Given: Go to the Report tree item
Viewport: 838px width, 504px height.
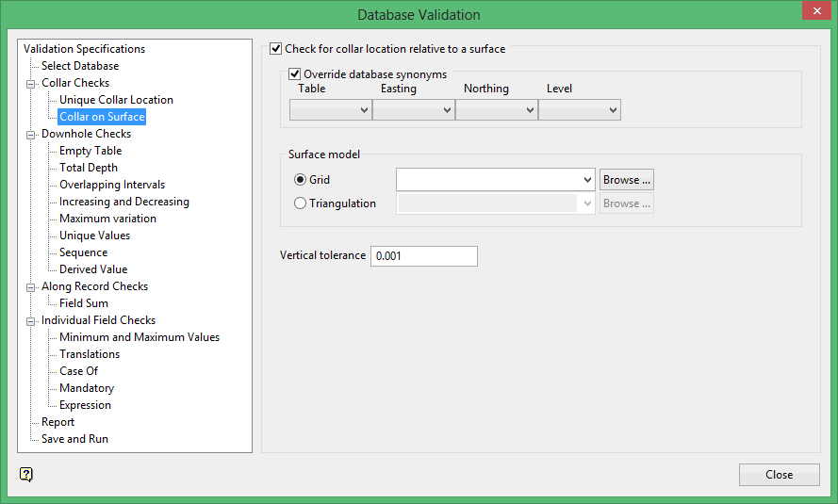Looking at the screenshot, I should [58, 422].
